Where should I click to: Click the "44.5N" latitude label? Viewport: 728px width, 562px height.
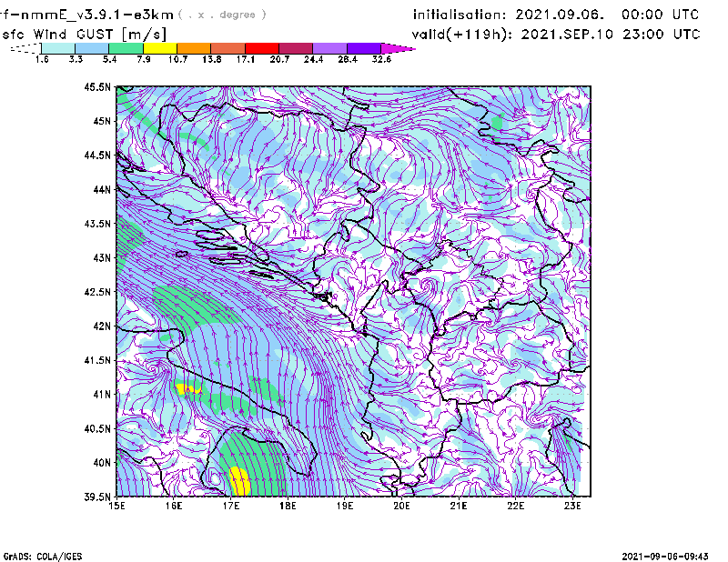click(x=97, y=155)
